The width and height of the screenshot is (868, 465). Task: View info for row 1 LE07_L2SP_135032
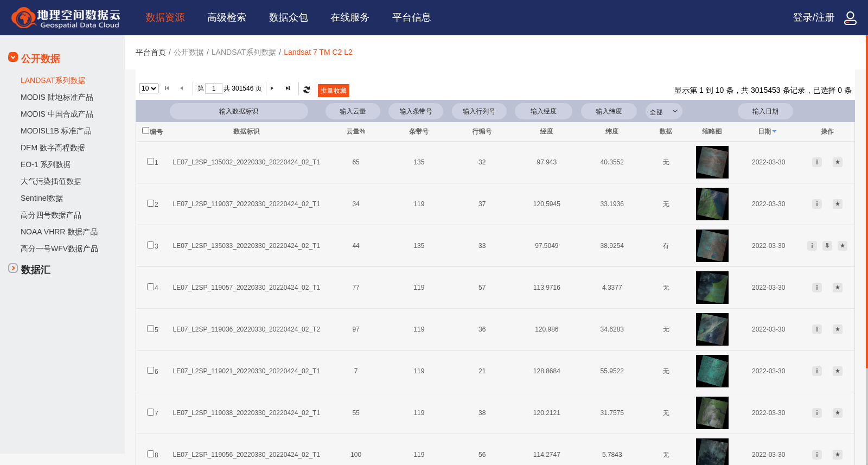pos(816,162)
